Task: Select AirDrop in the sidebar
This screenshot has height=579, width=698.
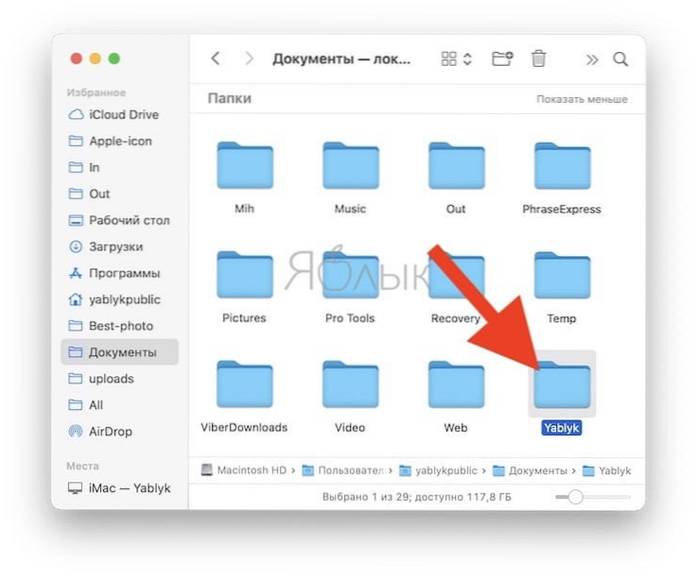Action: (110, 431)
